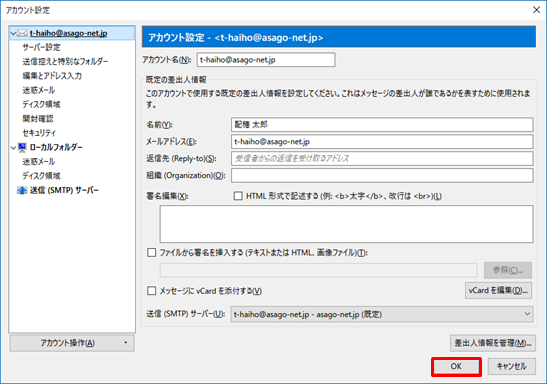Screen dimensions: 547x384
Task: Open ディスク領域 under ローカルフォルダー
Action: coord(41,176)
